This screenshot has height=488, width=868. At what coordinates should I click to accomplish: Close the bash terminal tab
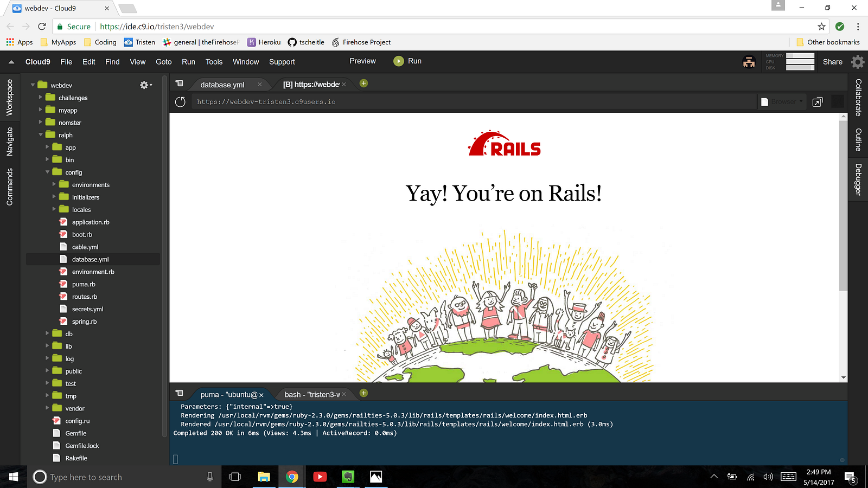point(344,394)
